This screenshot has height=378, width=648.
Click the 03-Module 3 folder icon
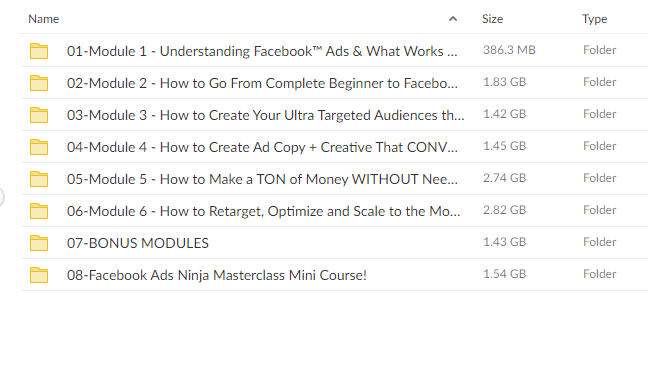pos(39,115)
